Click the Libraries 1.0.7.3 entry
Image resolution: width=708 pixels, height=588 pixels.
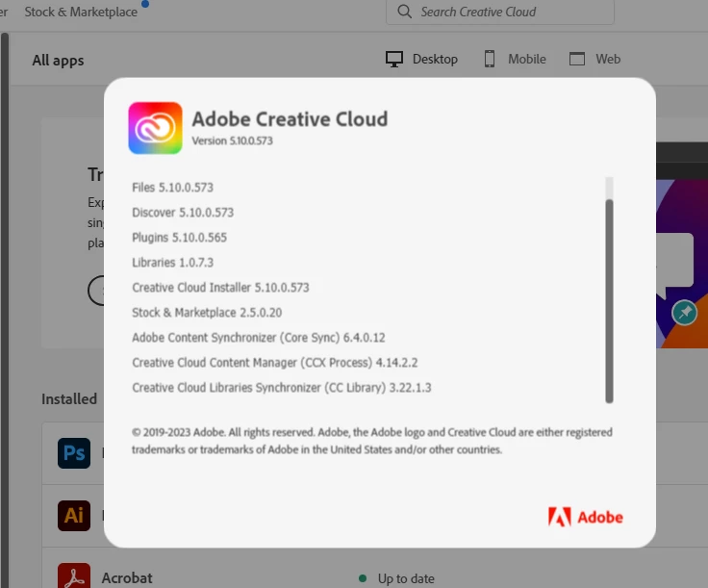[172, 263]
